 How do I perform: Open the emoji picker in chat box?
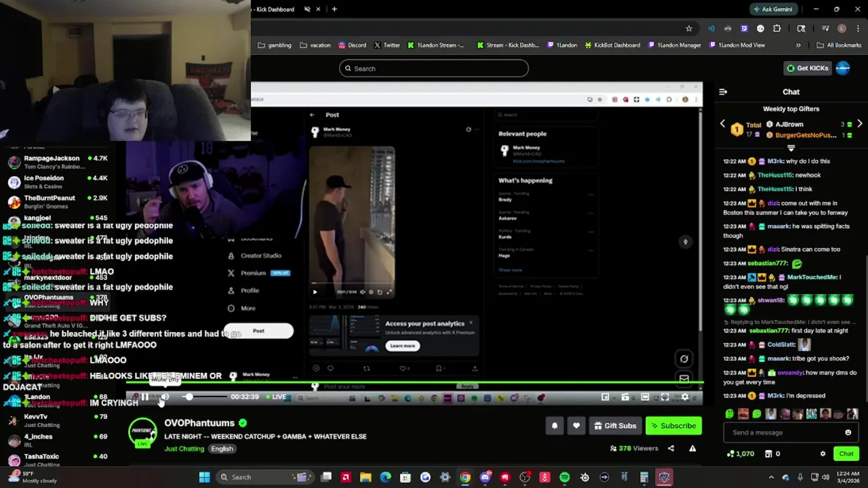848,432
